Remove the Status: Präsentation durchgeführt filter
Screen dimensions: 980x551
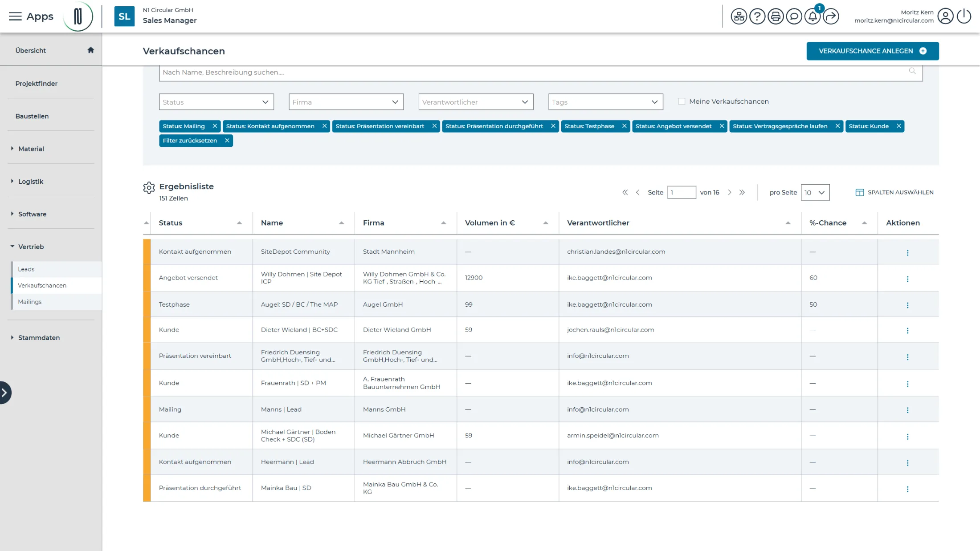pyautogui.click(x=553, y=126)
